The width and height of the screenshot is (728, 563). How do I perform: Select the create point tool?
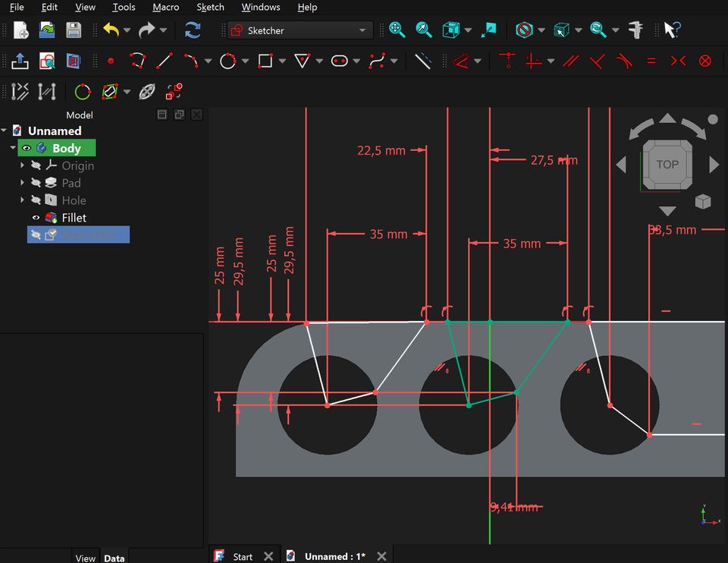(111, 61)
